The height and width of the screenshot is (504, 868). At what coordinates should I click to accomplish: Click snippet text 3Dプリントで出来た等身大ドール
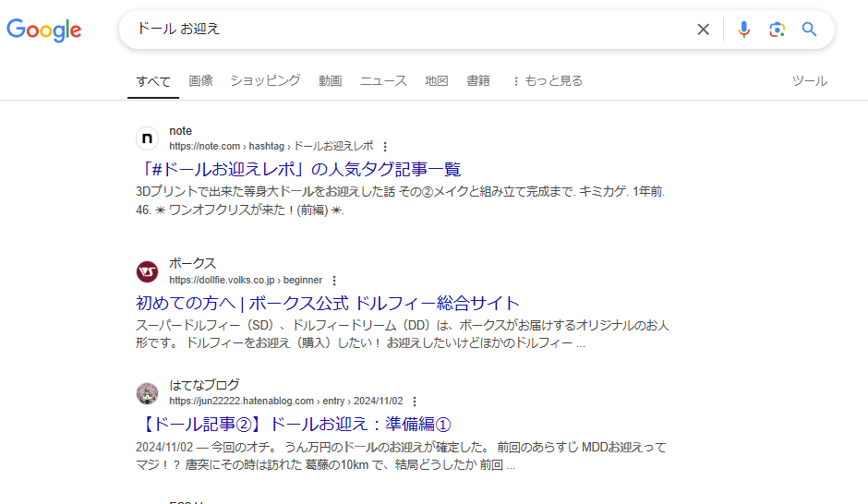tap(226, 191)
